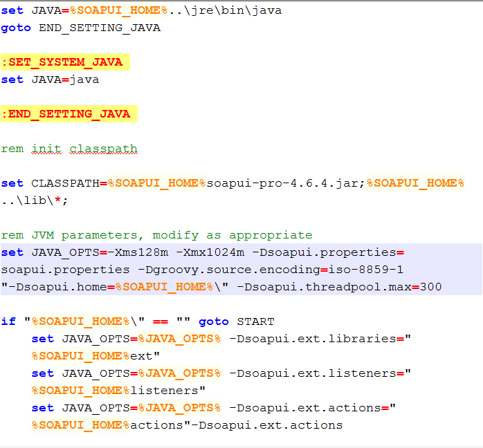This screenshot has width=483, height=448.
Task: Click 'JAVA_OPTS' in the -Xms128m line
Action: click(x=65, y=253)
